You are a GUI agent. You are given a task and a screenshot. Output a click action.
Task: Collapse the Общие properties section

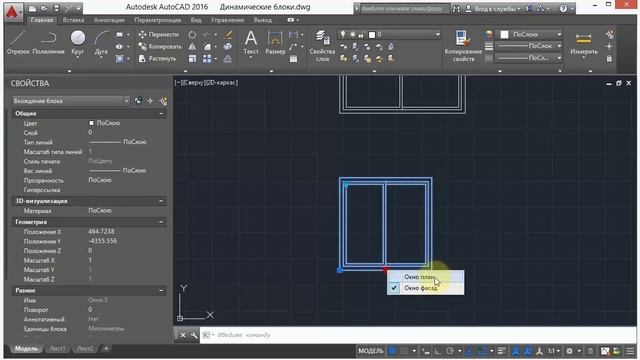coord(161,113)
